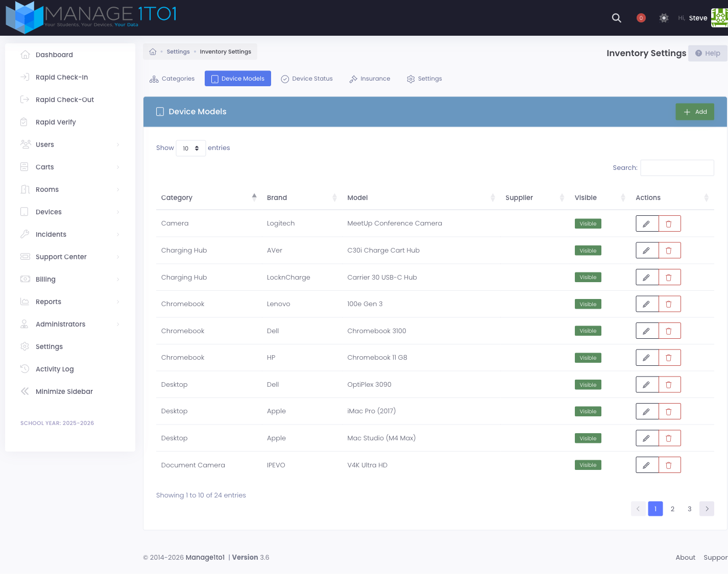Open the search magnifier in top bar
728x574 pixels.
pyautogui.click(x=616, y=18)
